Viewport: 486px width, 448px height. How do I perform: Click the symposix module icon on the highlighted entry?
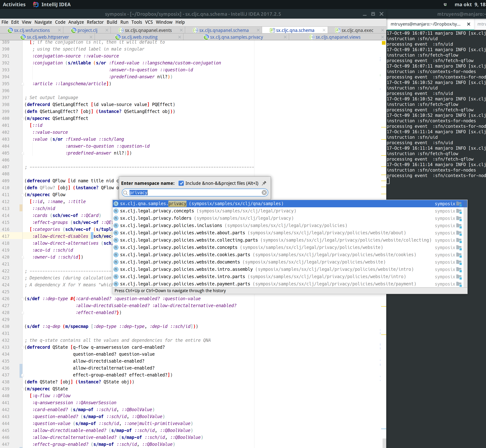(x=459, y=204)
